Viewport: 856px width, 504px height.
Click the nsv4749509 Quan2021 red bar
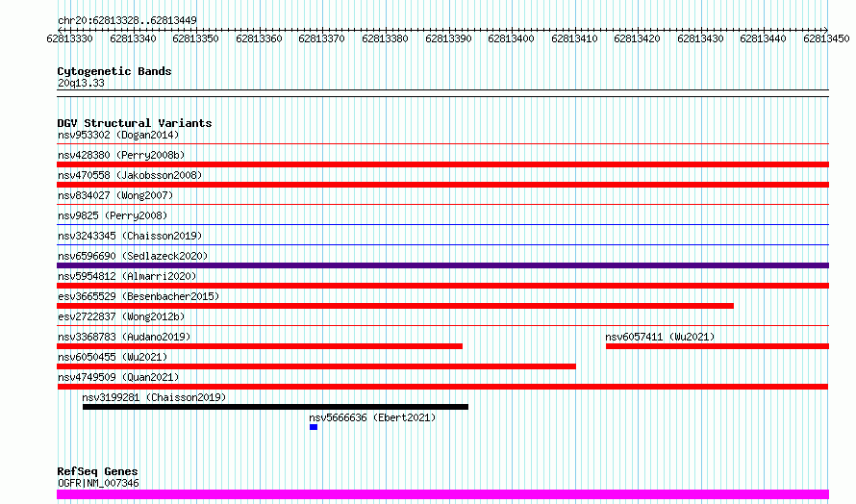coord(442,387)
